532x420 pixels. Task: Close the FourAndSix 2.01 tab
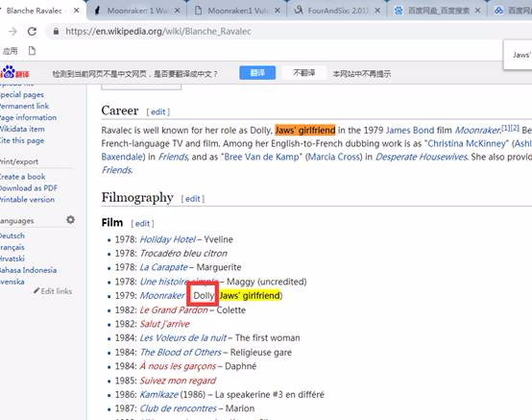[377, 11]
